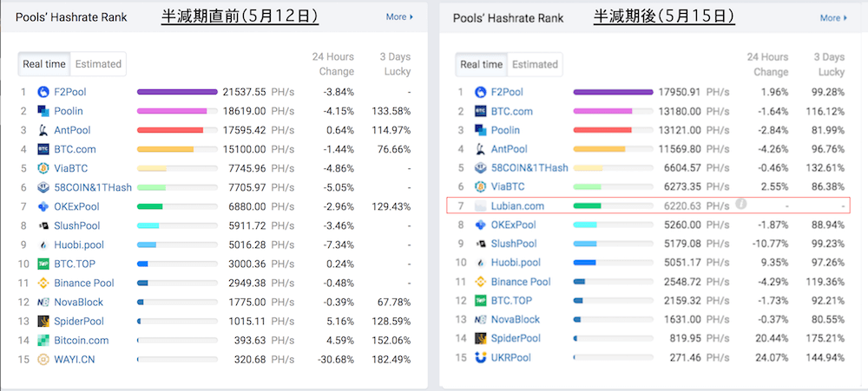The image size is (868, 391).
Task: Click Huobi.pool logo icon in May 15 panel
Action: pos(481,263)
